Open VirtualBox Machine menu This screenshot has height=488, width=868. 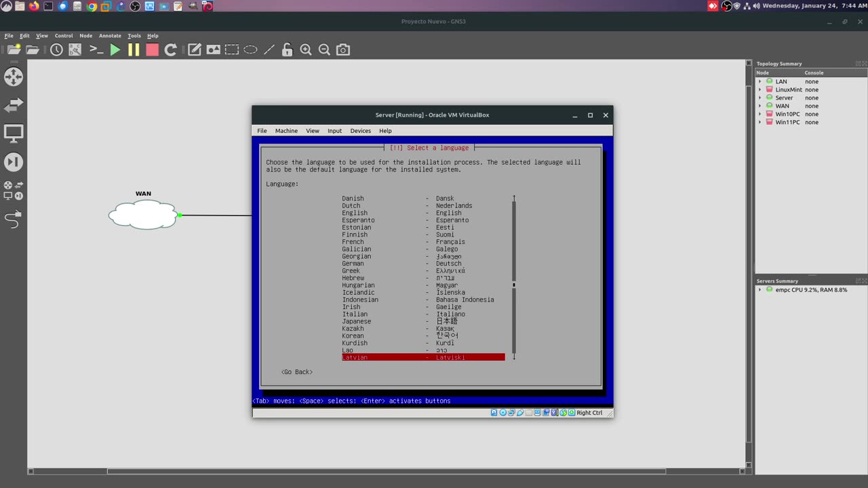coord(286,131)
